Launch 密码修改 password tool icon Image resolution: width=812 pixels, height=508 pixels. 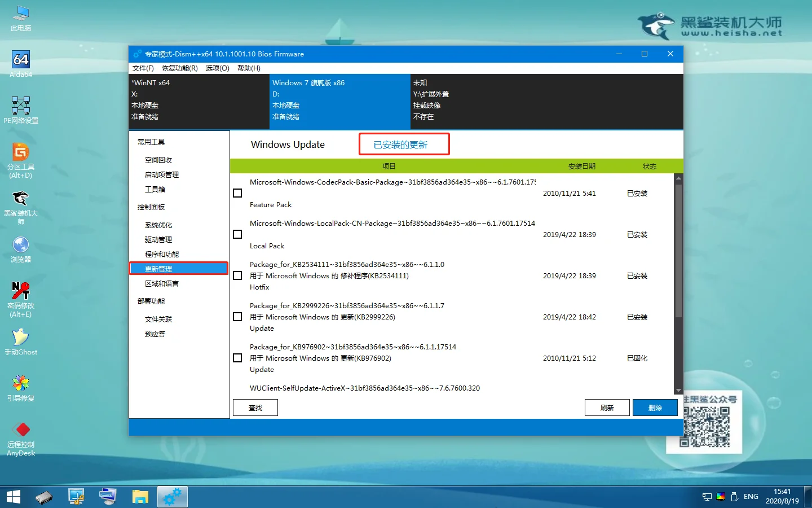[x=21, y=291]
